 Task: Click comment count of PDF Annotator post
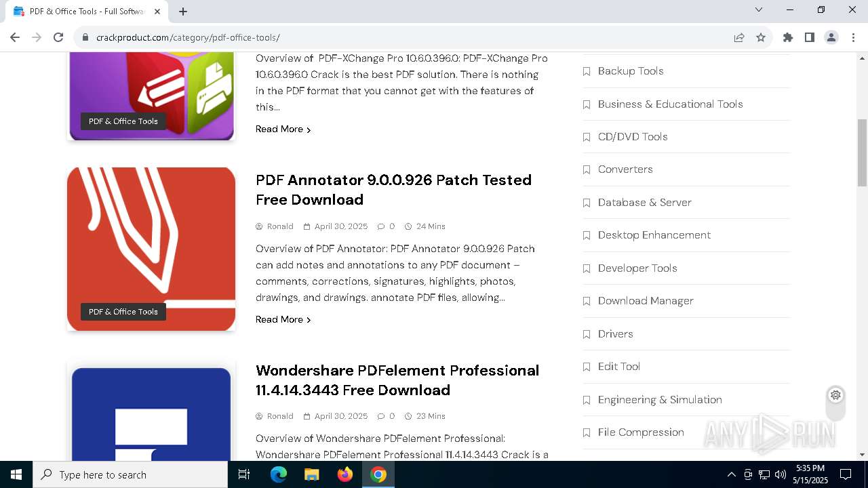[387, 226]
